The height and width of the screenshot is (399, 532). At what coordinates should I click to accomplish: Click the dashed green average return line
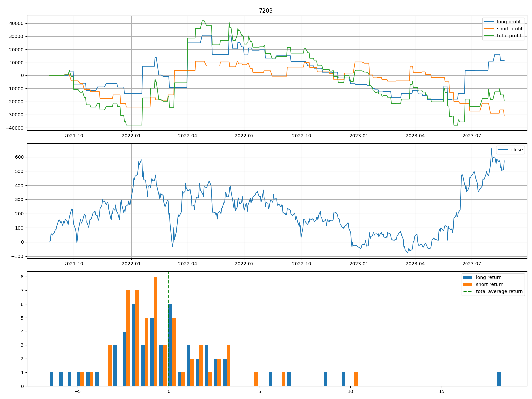tap(168, 329)
